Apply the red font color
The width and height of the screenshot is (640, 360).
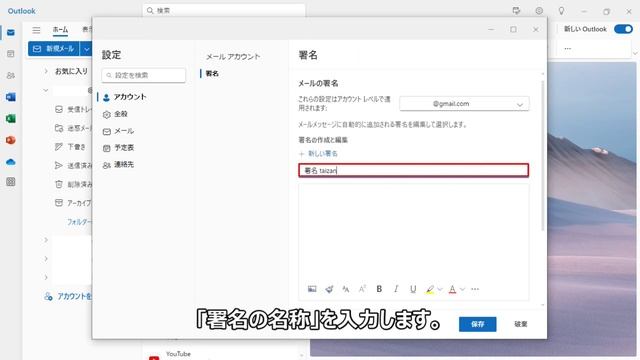(x=452, y=289)
